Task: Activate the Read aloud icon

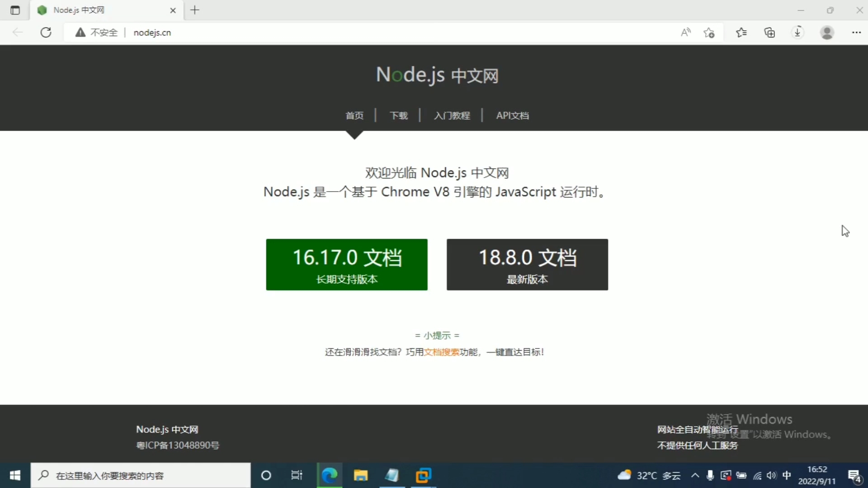Action: pyautogui.click(x=685, y=32)
